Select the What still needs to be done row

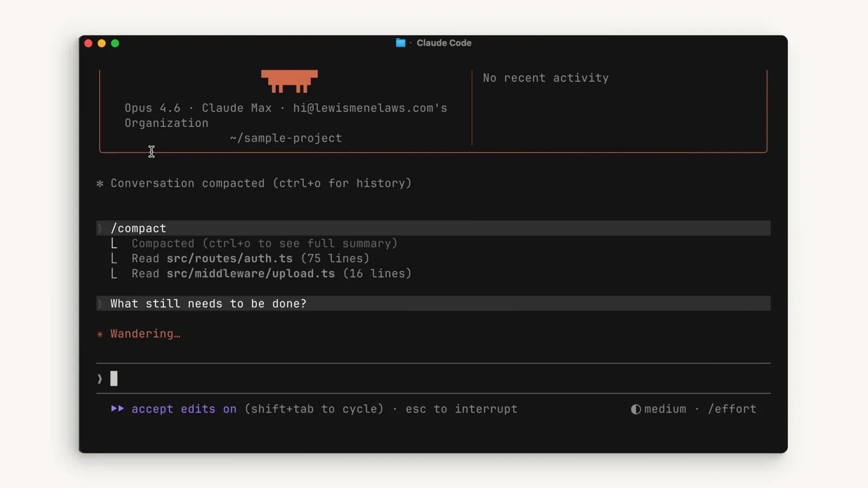pos(433,304)
